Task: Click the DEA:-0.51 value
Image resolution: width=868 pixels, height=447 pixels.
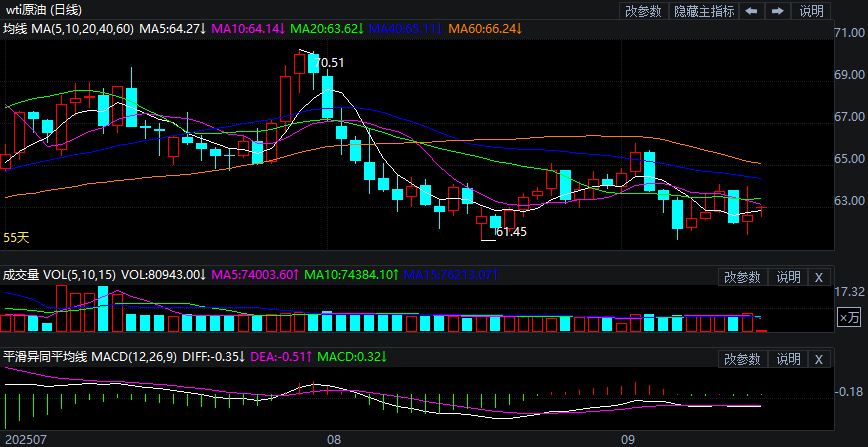Action: pyautogui.click(x=282, y=357)
